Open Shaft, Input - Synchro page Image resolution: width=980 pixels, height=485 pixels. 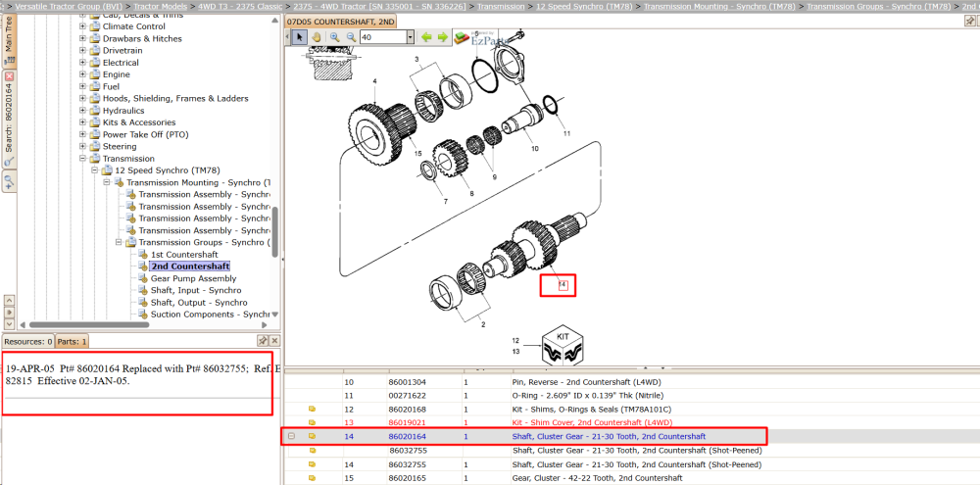[x=196, y=291]
